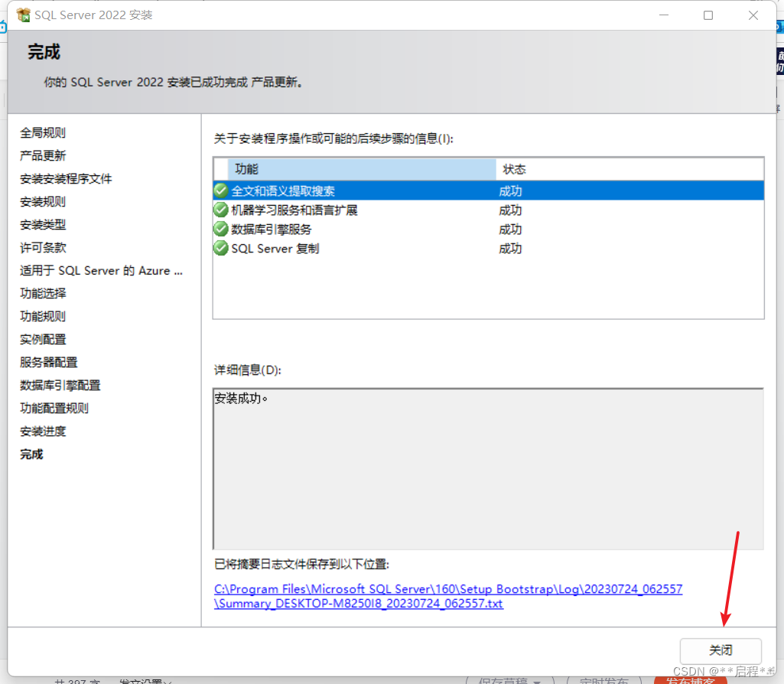784x684 pixels.
Task: Select 功能配置规则 step in sidebar
Action: (x=54, y=408)
